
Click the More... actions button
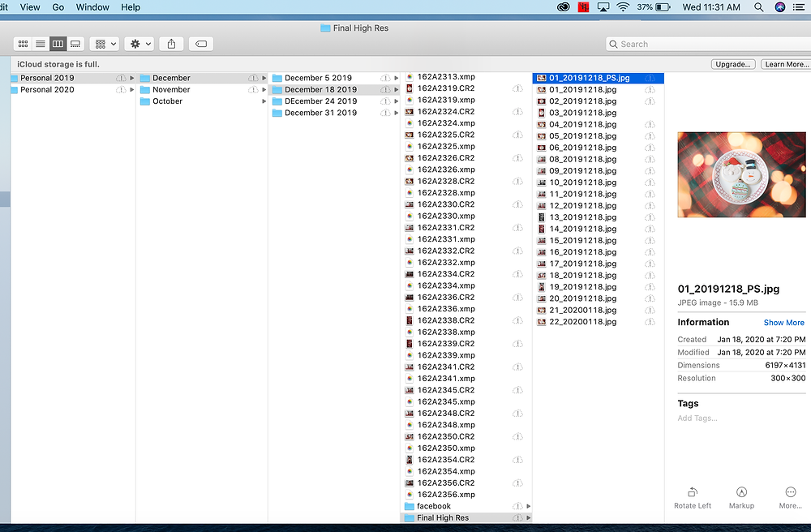(x=790, y=498)
